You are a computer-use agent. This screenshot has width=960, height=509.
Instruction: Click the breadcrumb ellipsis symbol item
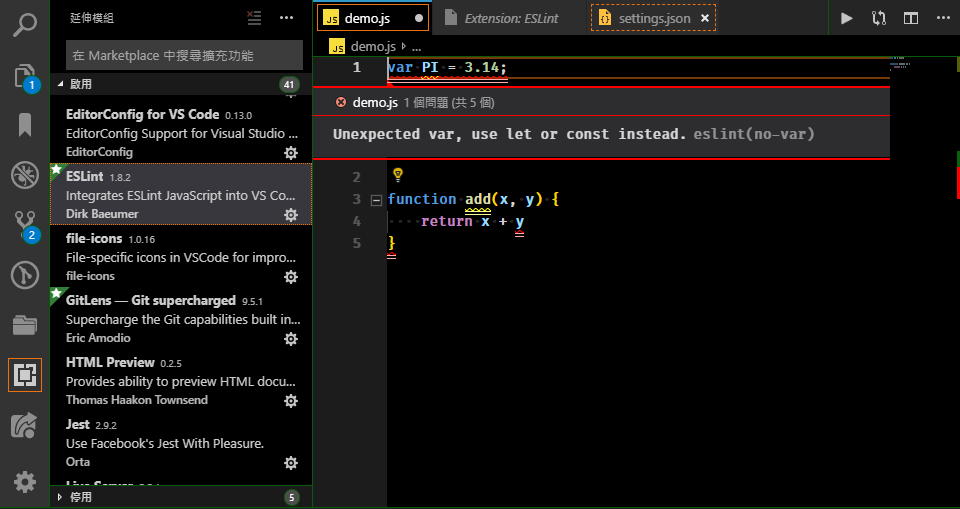coord(416,47)
